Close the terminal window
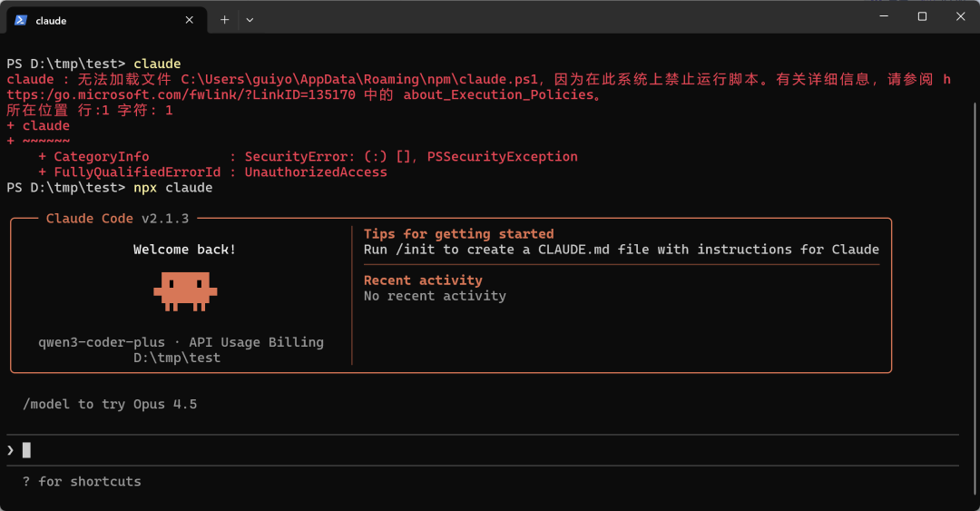980x511 pixels. point(961,16)
